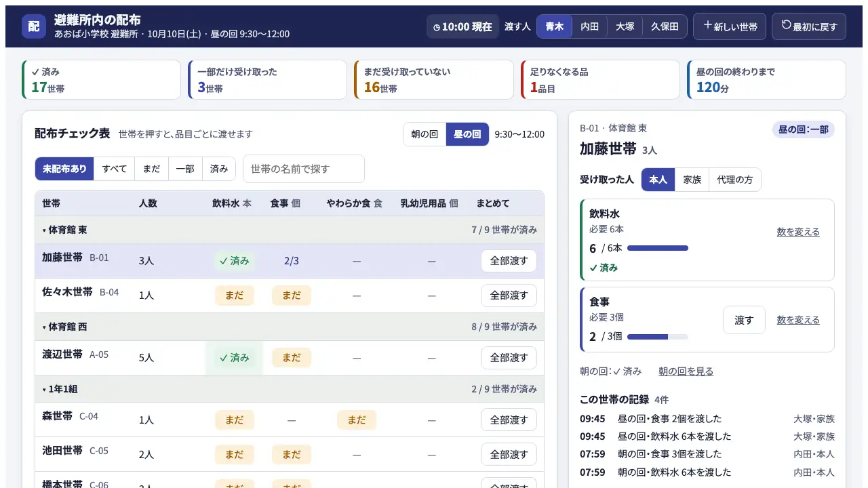Viewport: 868px width, 488px height.
Task: Open 数を変える for 食事
Action: click(798, 320)
